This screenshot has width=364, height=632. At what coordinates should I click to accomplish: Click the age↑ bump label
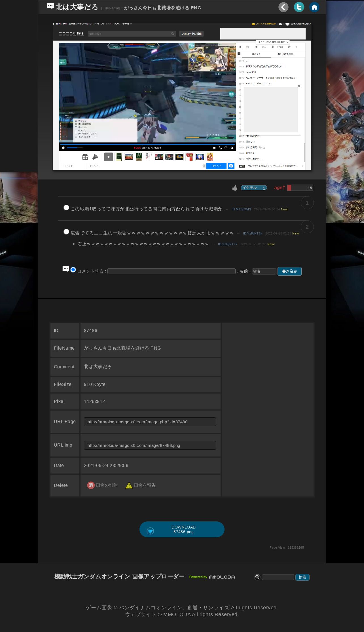[x=280, y=187]
